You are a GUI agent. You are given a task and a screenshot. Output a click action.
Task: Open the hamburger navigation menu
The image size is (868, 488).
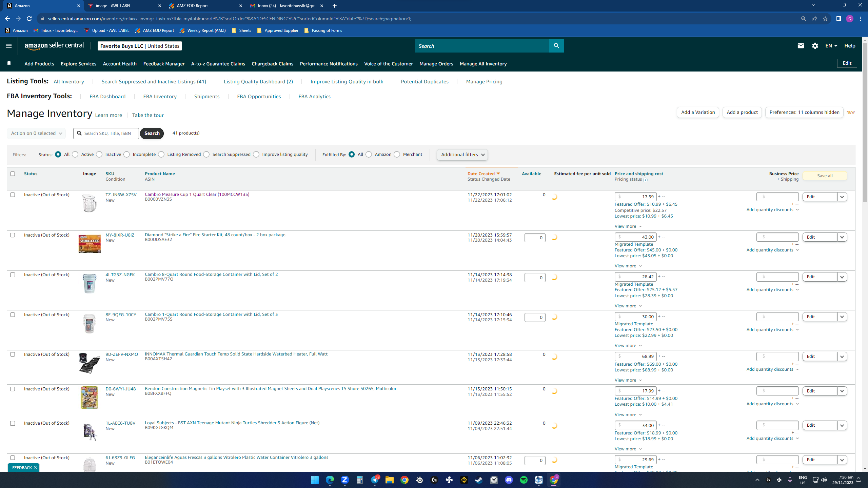(x=9, y=46)
